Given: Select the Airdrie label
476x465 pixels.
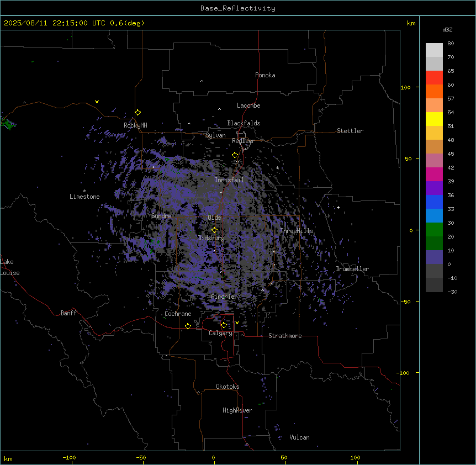Looking at the screenshot, I should tap(223, 297).
